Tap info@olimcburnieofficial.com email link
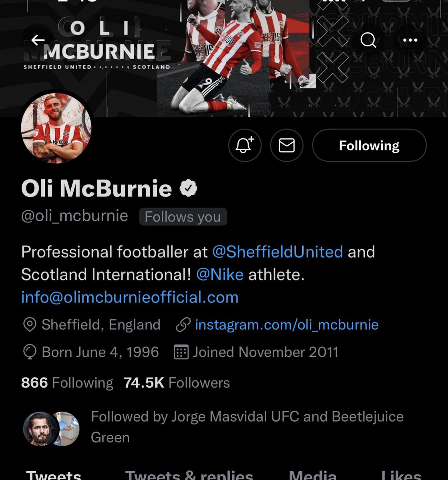This screenshot has width=448, height=480. (x=130, y=297)
